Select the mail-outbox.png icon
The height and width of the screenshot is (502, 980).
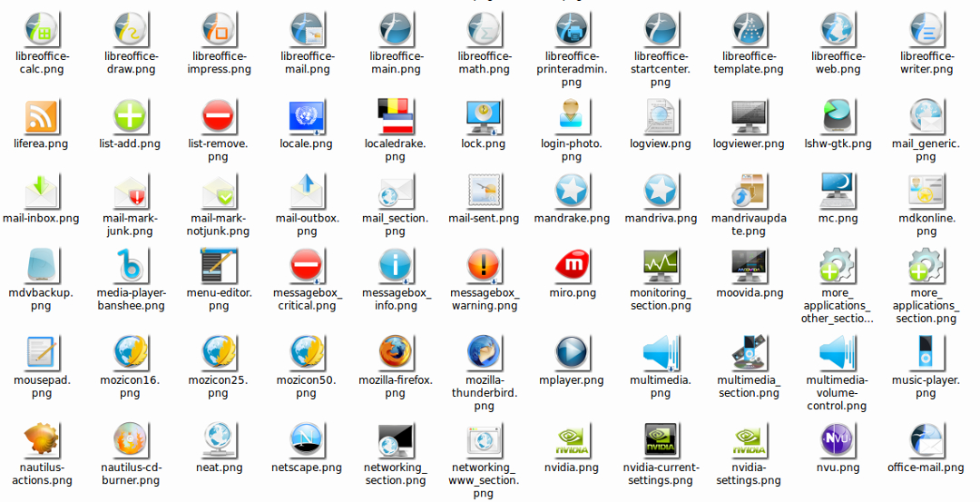coord(307,192)
